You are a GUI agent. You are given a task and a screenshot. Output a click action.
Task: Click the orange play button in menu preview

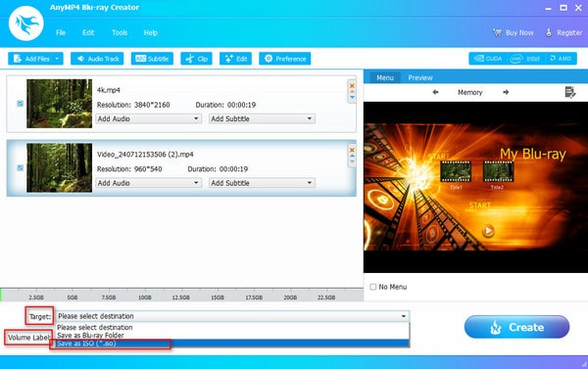[x=488, y=230]
